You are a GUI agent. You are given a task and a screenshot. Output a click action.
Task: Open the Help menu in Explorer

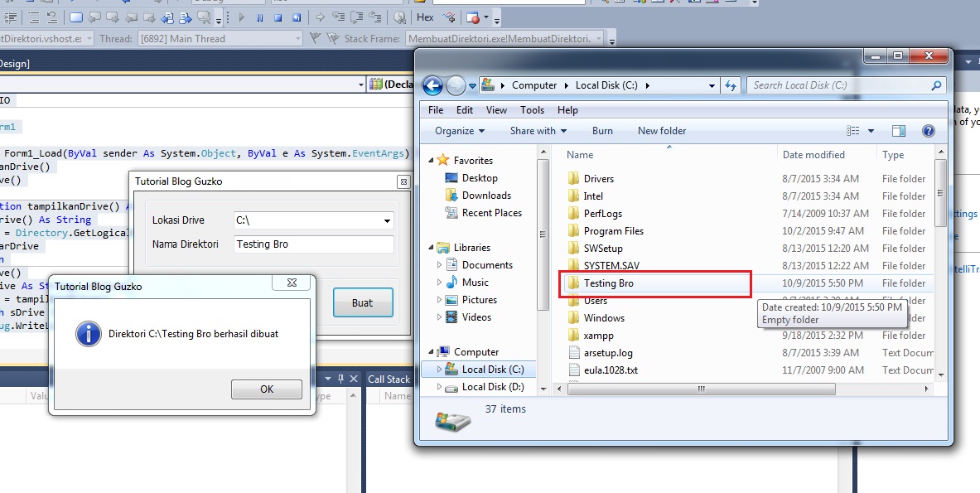(567, 110)
